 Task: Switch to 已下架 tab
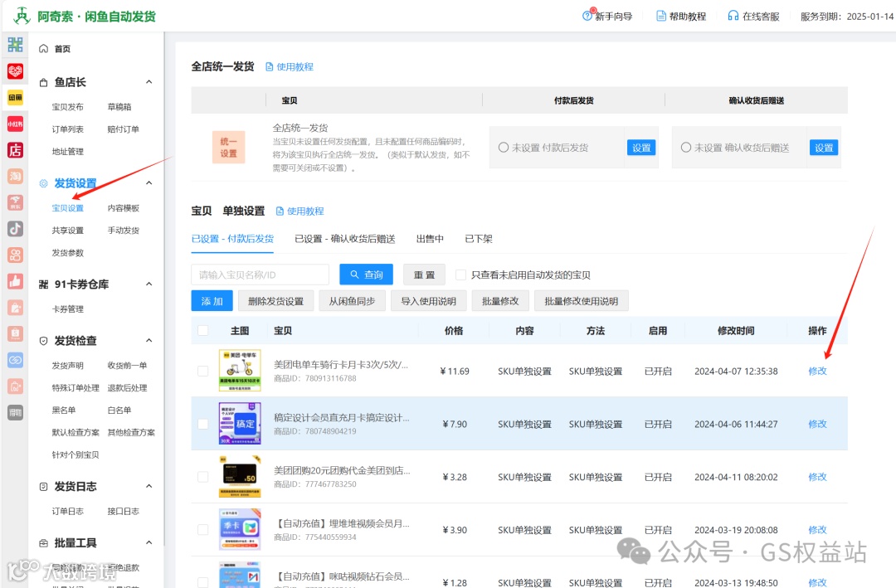479,239
